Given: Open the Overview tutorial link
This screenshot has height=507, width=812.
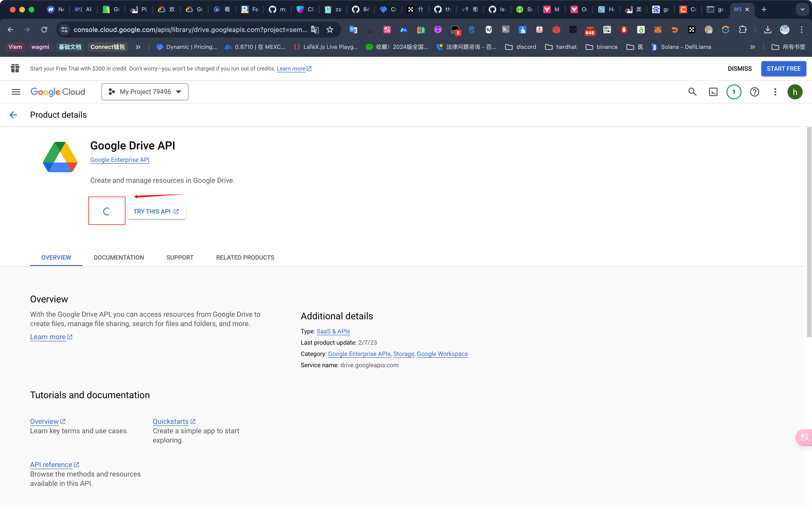Looking at the screenshot, I should coord(48,421).
